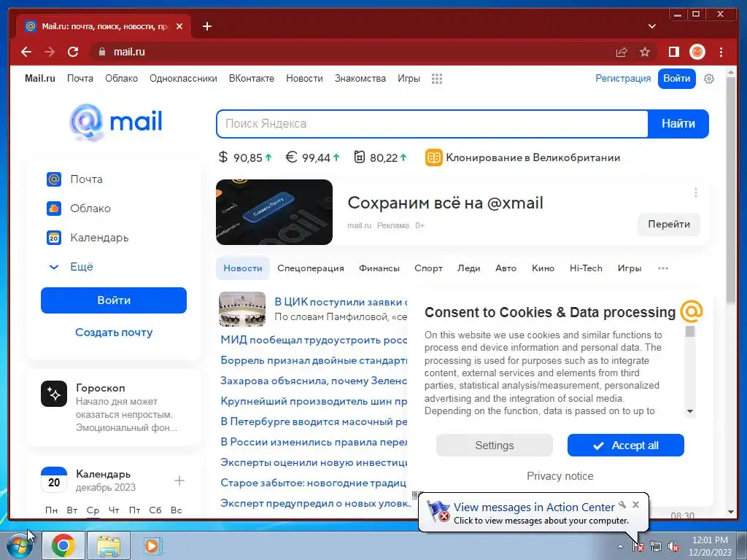747x560 pixels.
Task: Close the Mail.ru tab
Action: pos(179,26)
